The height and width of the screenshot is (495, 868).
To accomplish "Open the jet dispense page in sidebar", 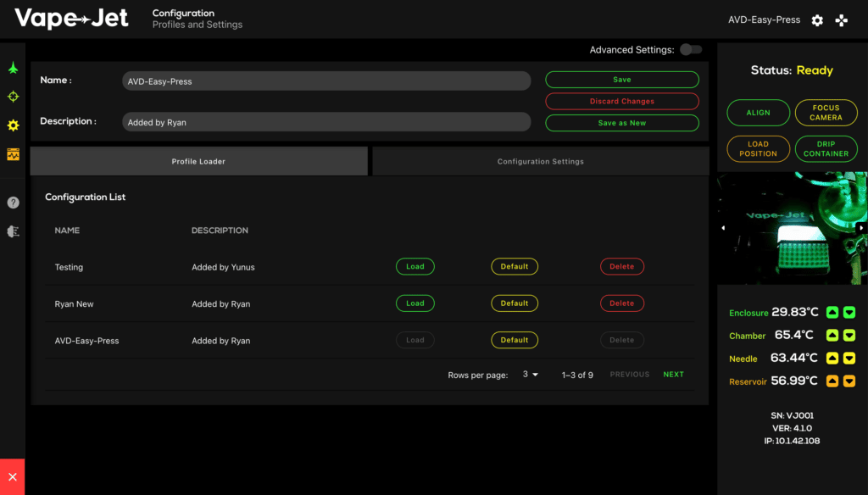I will pos(14,68).
